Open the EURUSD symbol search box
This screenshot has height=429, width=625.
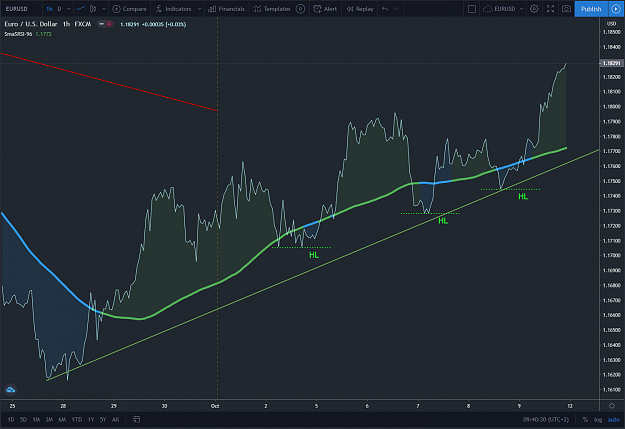coord(17,8)
